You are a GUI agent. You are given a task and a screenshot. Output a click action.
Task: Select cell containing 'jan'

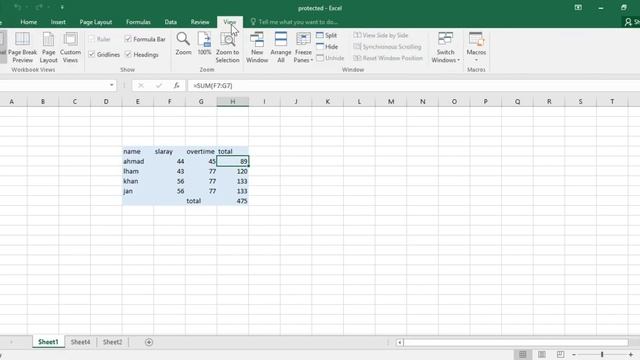coord(138,191)
